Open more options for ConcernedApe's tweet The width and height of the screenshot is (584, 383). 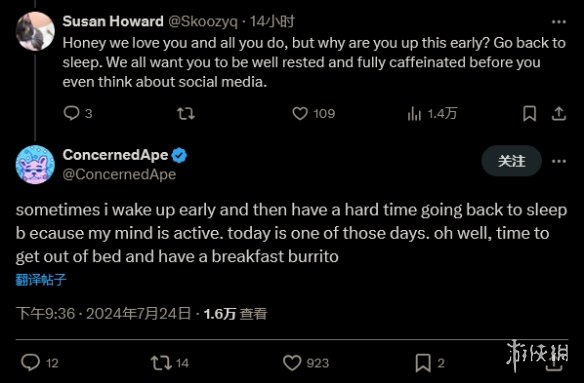point(559,161)
